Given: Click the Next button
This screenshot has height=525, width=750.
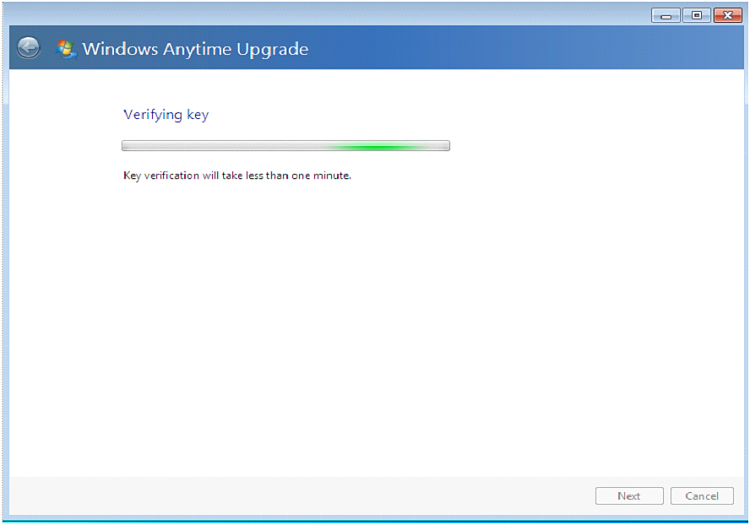Looking at the screenshot, I should [629, 496].
